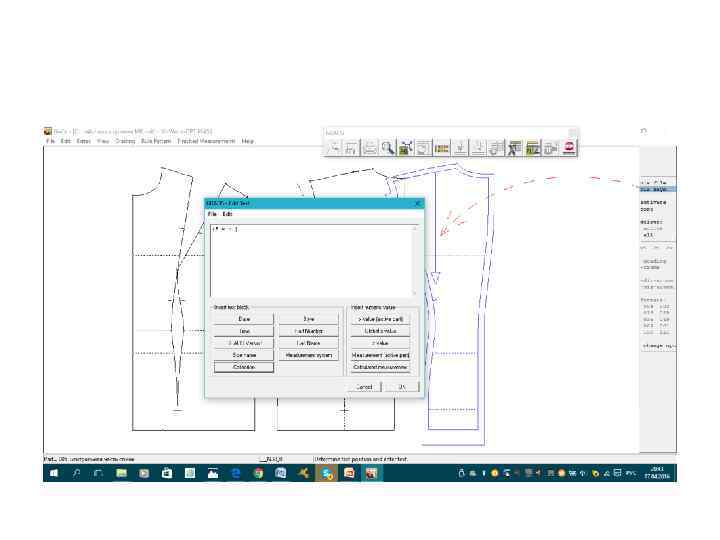Click the red round icon in the floating toolbar
The image size is (720, 540).
tap(569, 148)
